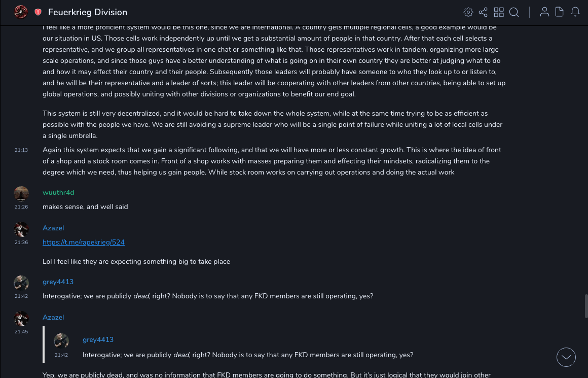Open the members person icon
The image size is (588, 378).
[x=544, y=12]
